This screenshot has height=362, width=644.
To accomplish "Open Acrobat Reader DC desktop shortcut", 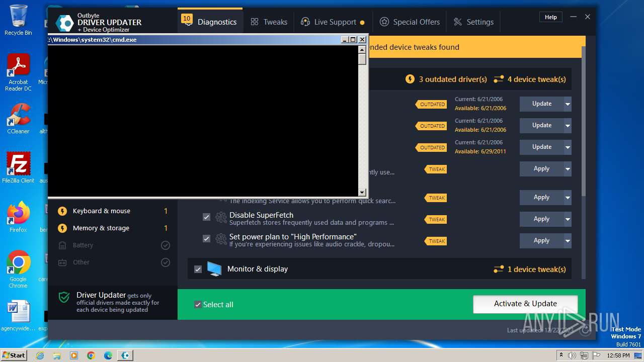I will (x=18, y=72).
